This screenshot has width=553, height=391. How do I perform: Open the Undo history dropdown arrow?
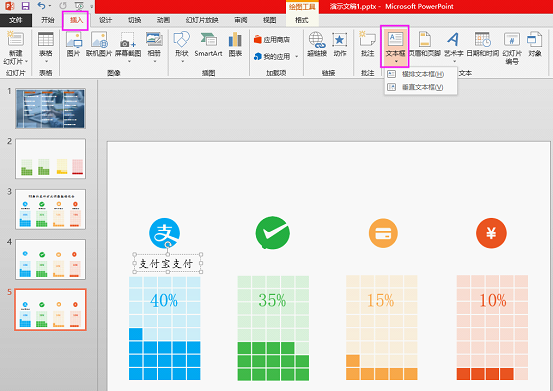[x=49, y=6]
